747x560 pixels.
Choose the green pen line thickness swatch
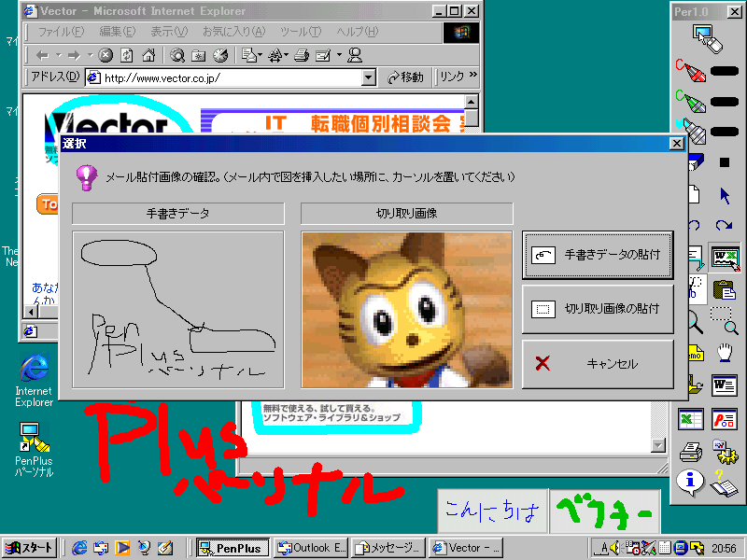725,102
